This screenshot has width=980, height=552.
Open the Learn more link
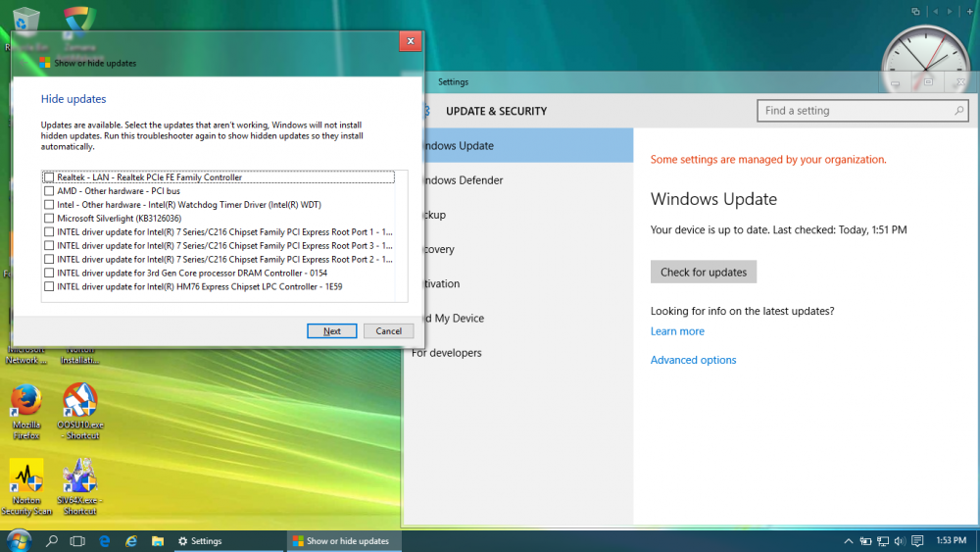677,331
